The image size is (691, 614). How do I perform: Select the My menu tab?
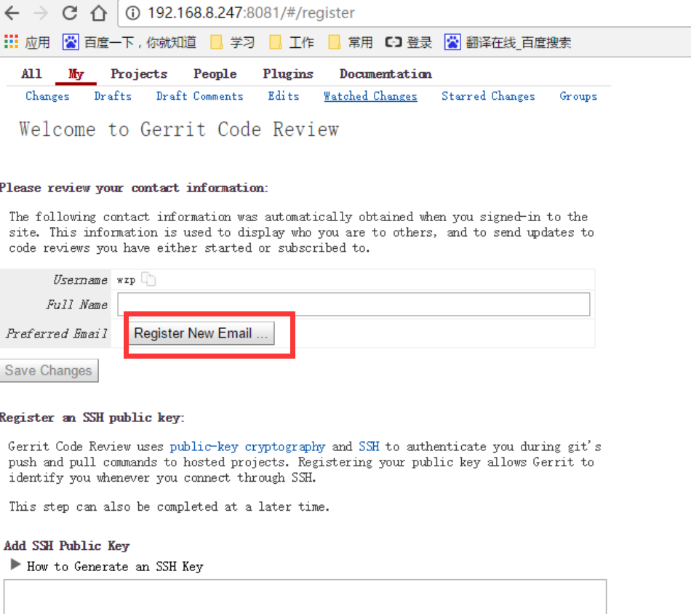pyautogui.click(x=76, y=74)
